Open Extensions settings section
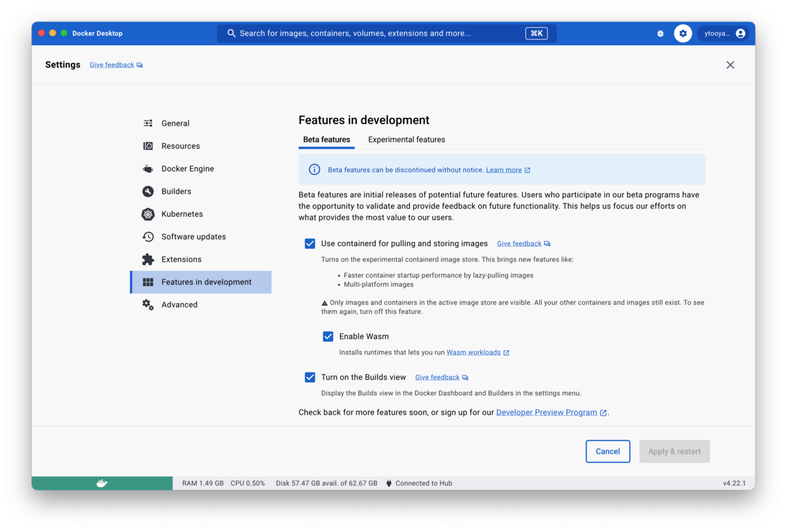The width and height of the screenshot is (787, 532). click(201, 259)
